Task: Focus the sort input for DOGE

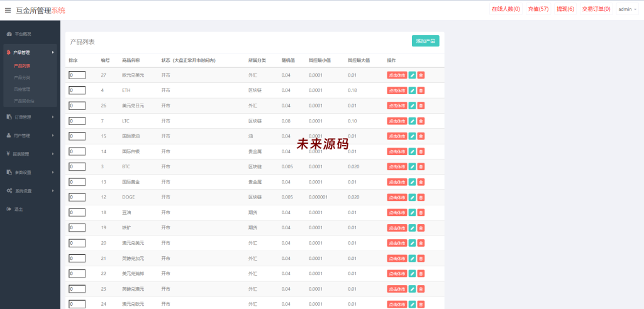Action: pyautogui.click(x=77, y=197)
